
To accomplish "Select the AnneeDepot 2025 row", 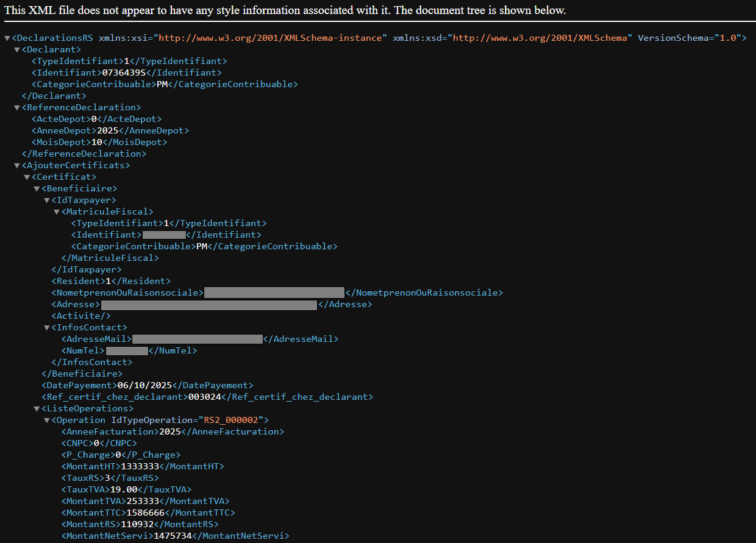I will pyautogui.click(x=110, y=131).
